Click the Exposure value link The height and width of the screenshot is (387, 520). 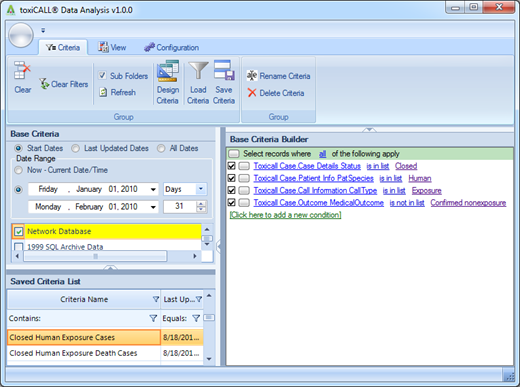click(x=426, y=191)
